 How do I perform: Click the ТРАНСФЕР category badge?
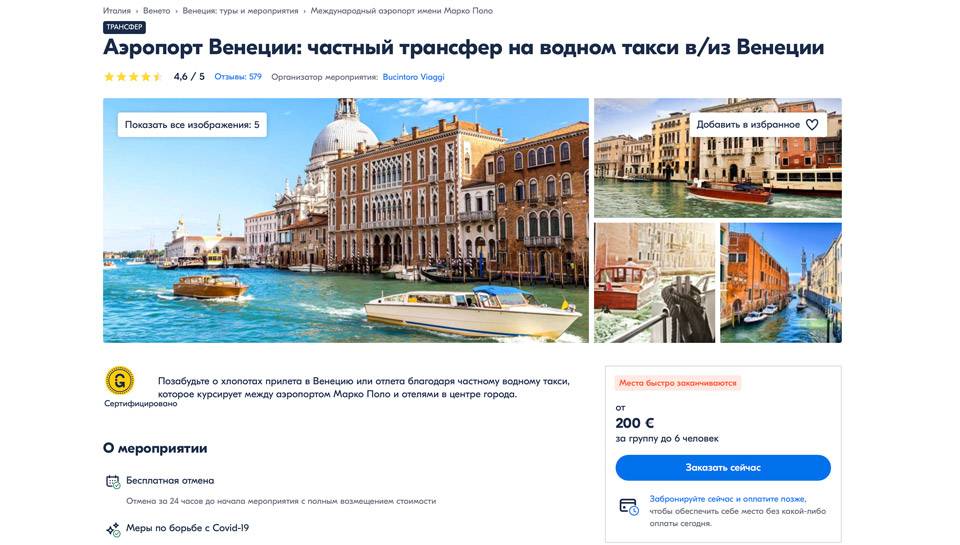coord(124,27)
